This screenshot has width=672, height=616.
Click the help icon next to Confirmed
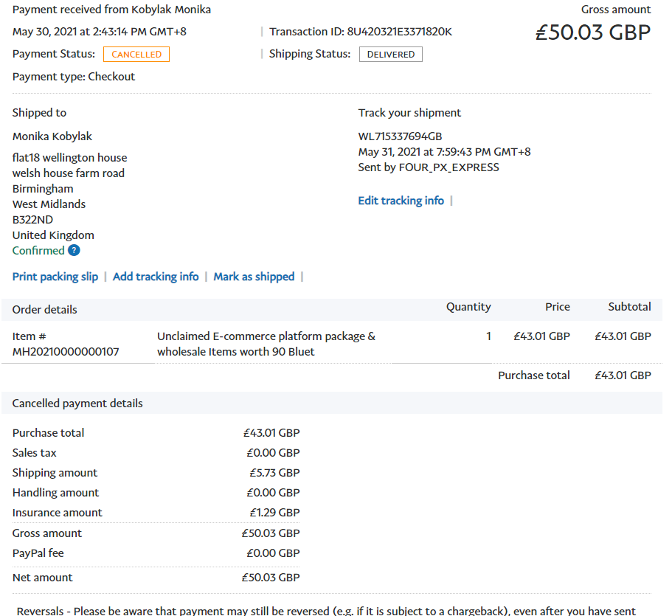point(74,251)
